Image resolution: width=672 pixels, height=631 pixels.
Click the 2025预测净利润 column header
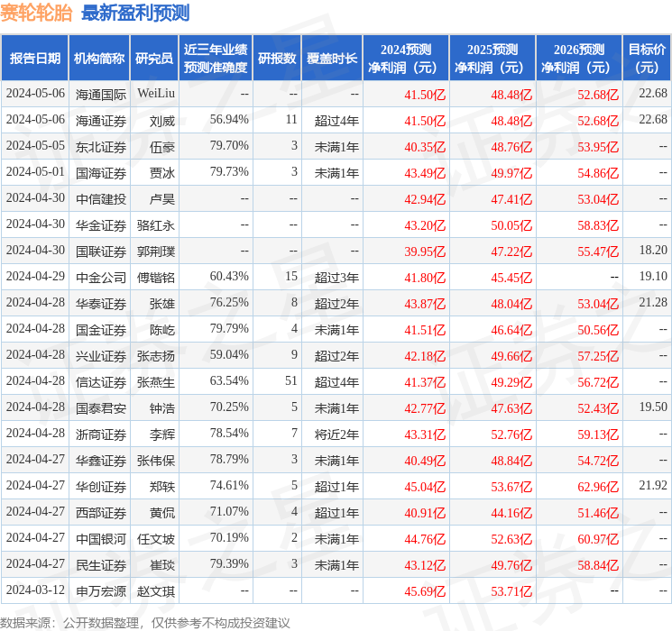492,59
